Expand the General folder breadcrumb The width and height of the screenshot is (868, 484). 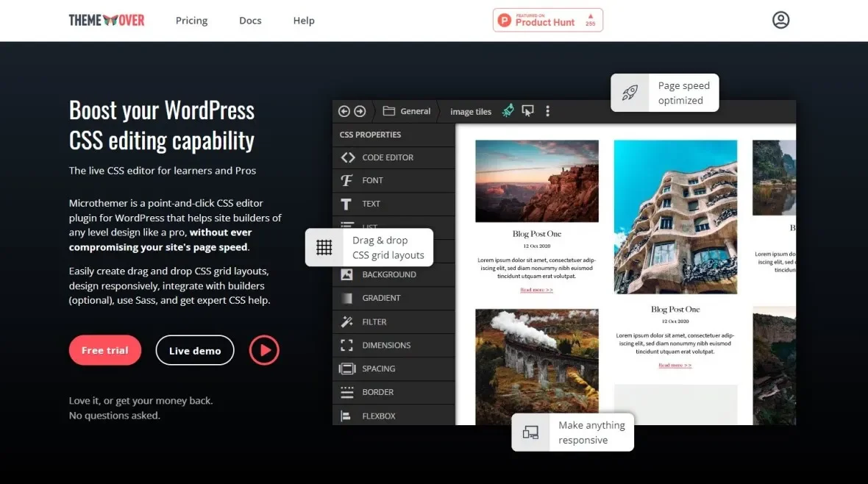click(407, 110)
